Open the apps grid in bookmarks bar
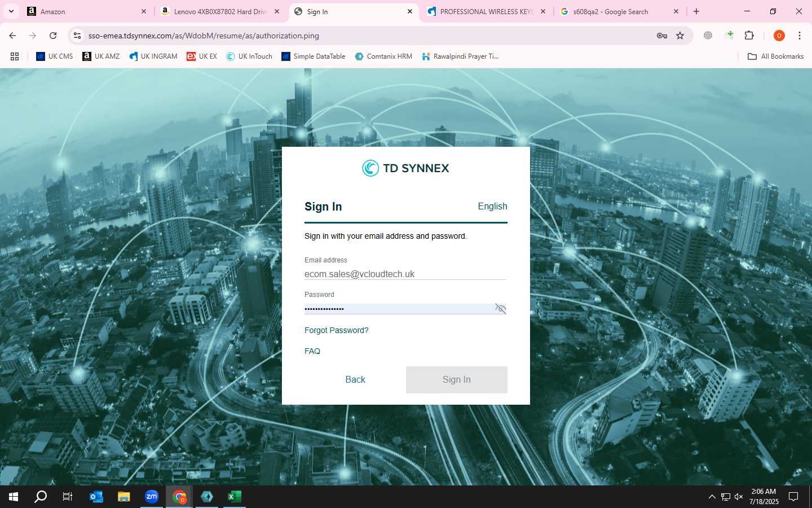812x508 pixels. 15,56
